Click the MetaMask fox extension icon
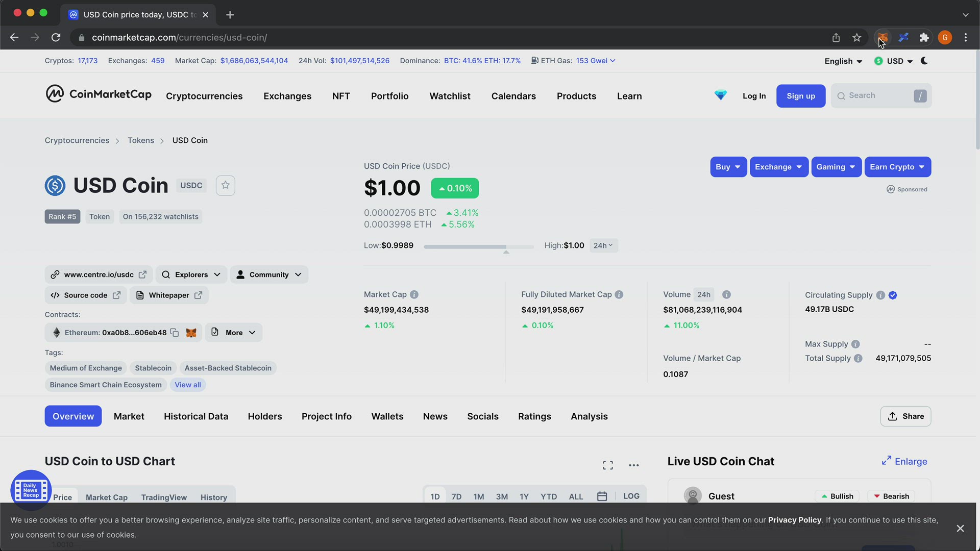Image resolution: width=980 pixels, height=551 pixels. coord(883,37)
